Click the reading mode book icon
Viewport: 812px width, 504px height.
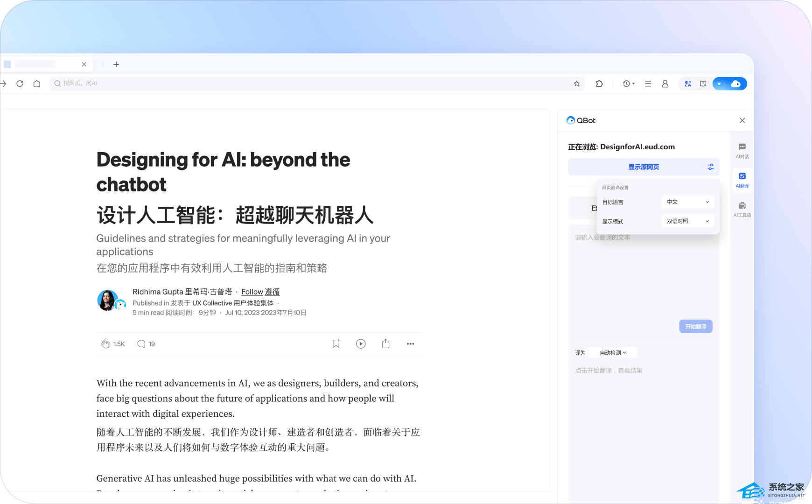pos(703,84)
